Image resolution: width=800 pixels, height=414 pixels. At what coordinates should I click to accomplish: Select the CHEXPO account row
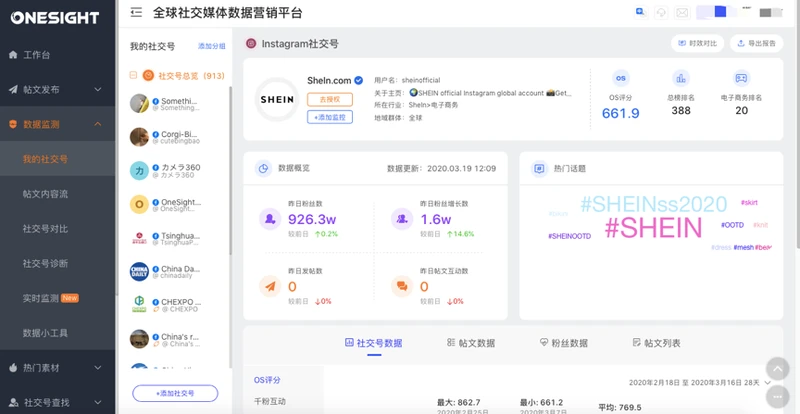coord(176,305)
